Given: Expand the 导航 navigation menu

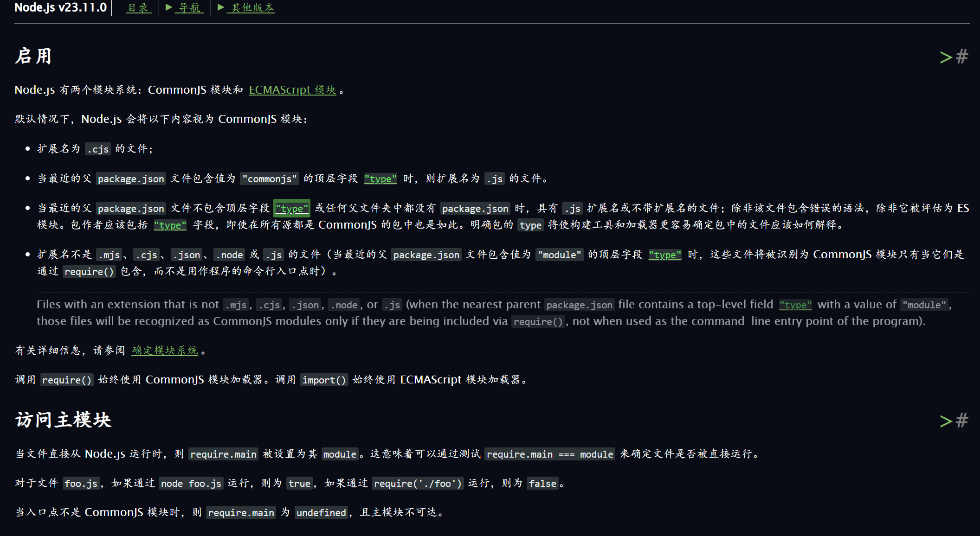Looking at the screenshot, I should tap(189, 8).
